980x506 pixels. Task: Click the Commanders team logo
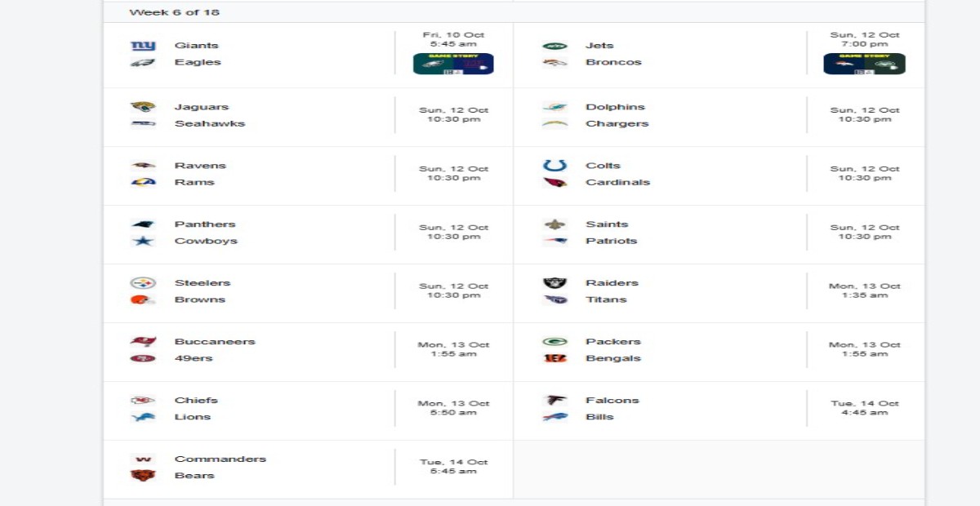click(x=143, y=459)
